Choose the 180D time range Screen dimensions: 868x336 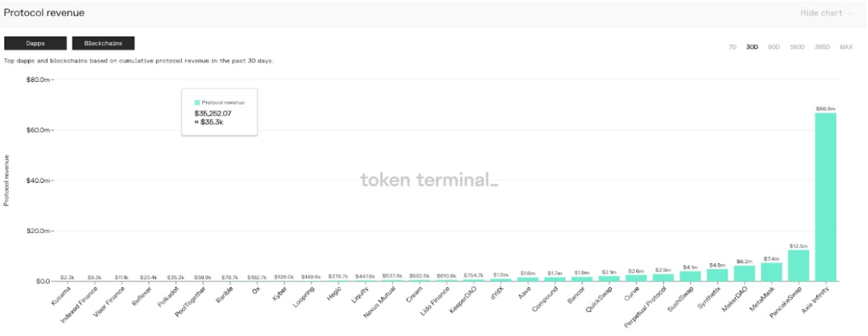pyautogui.click(x=797, y=47)
